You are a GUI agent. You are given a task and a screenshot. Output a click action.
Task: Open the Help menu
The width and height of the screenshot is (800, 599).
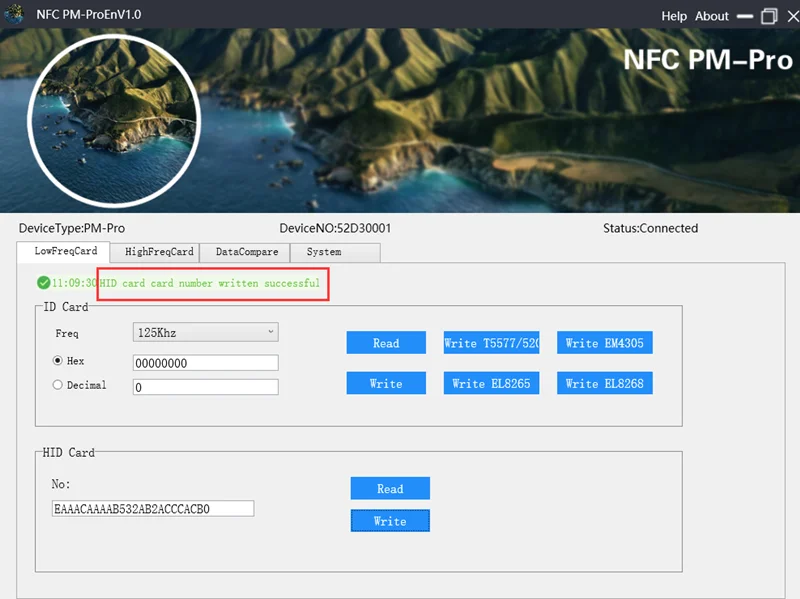pos(674,16)
